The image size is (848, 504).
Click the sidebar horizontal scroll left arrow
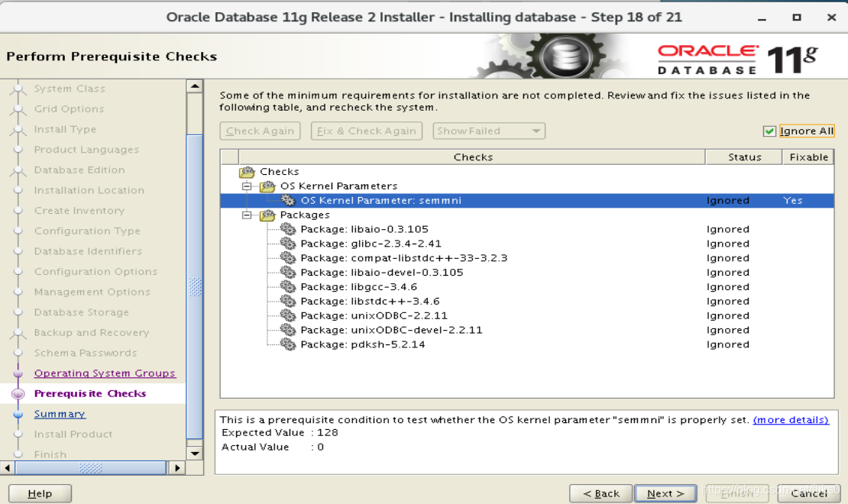tap(7, 468)
